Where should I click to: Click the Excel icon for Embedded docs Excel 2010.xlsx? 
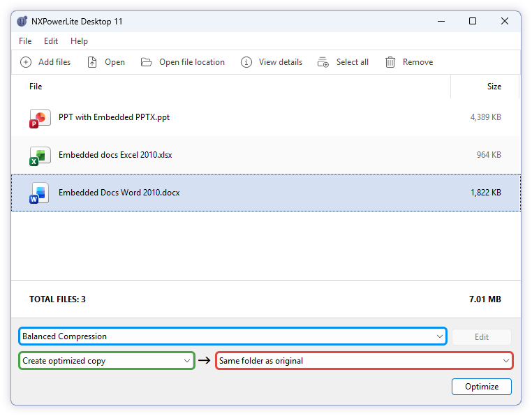(40, 156)
